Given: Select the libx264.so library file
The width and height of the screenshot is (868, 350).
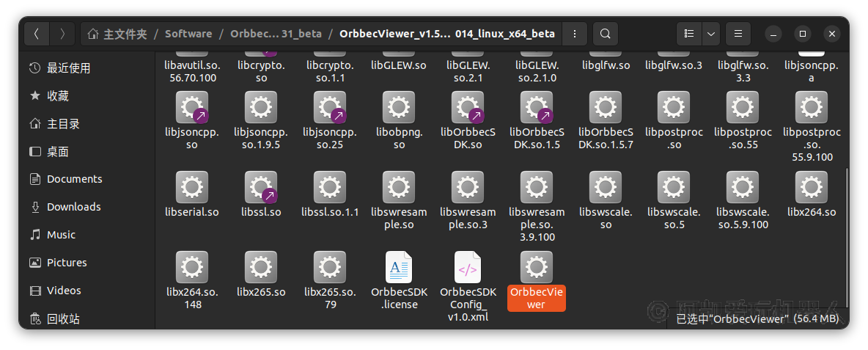Looking at the screenshot, I should pos(811,188).
